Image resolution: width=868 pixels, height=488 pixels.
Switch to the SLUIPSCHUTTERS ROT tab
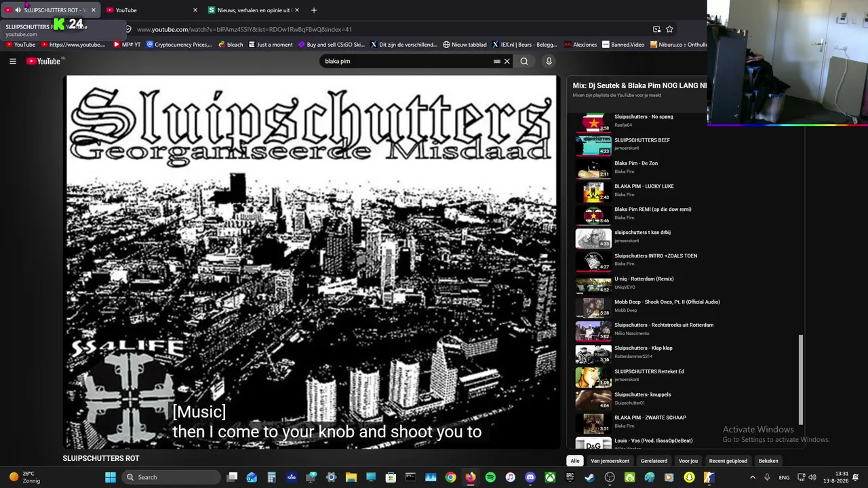pyautogui.click(x=51, y=10)
